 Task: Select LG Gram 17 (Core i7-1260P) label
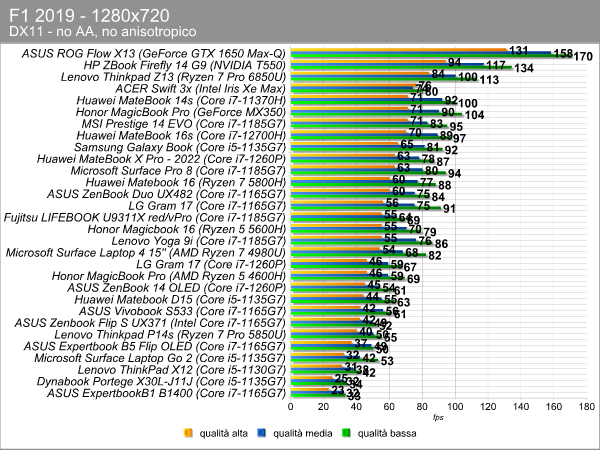tap(211, 264)
